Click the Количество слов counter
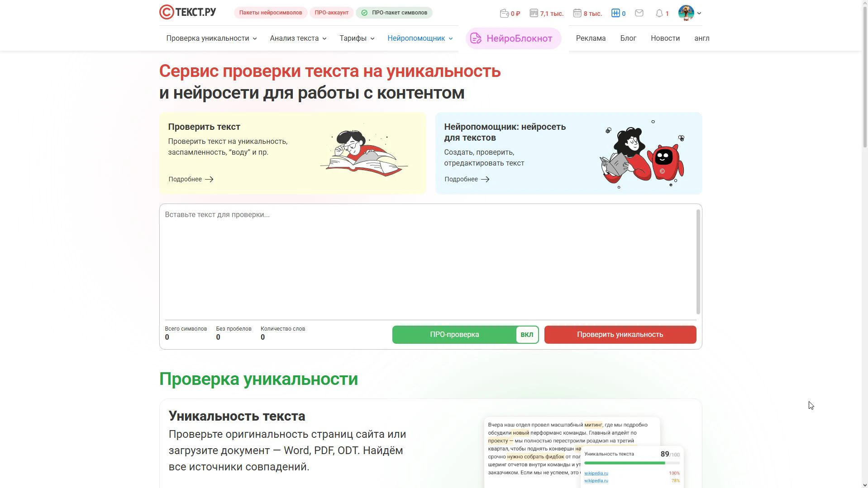868x488 pixels. tap(283, 333)
